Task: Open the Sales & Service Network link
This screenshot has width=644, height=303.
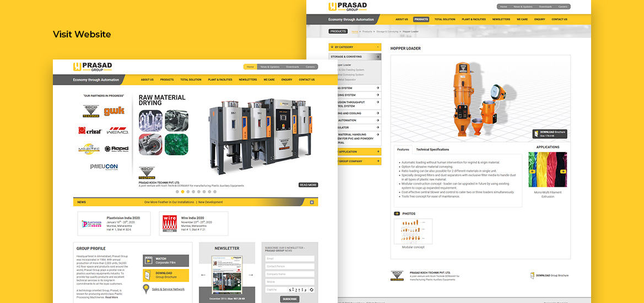Action: click(x=168, y=289)
